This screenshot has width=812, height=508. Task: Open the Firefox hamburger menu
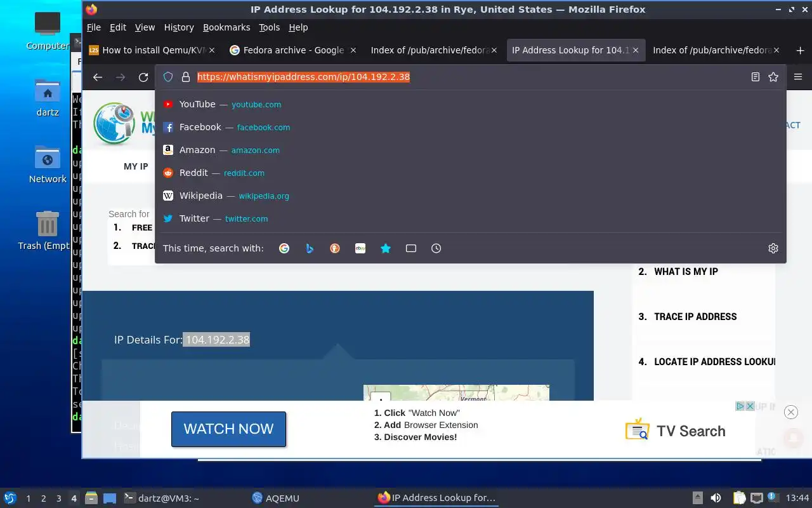(798, 77)
